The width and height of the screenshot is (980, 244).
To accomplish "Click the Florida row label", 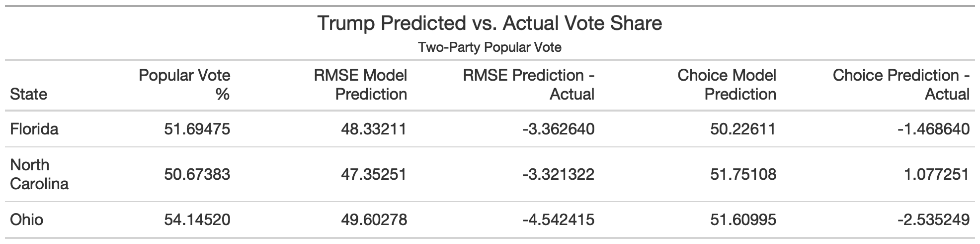I will pos(34,129).
